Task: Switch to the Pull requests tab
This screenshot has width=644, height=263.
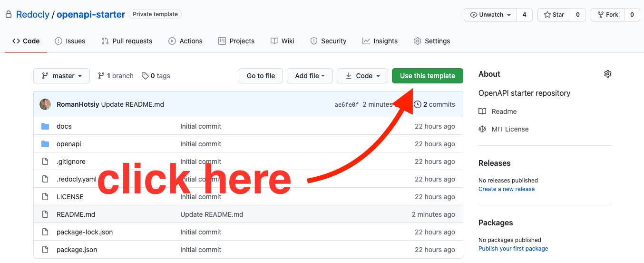Action: (x=127, y=41)
